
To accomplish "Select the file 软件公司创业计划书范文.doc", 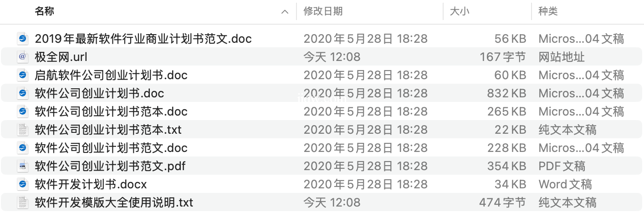I will point(111,148).
